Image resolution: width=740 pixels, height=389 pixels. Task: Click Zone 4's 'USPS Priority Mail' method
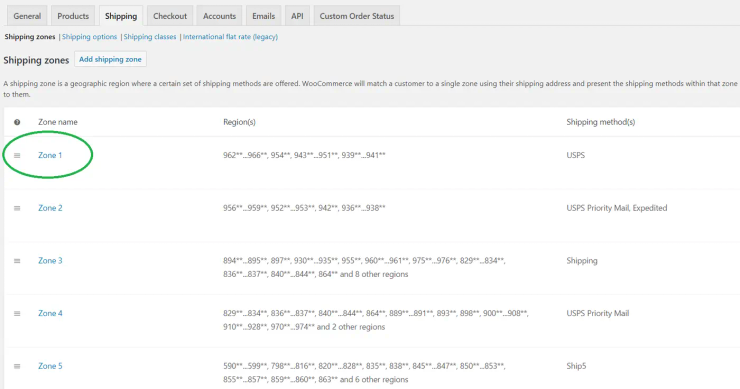tap(598, 313)
